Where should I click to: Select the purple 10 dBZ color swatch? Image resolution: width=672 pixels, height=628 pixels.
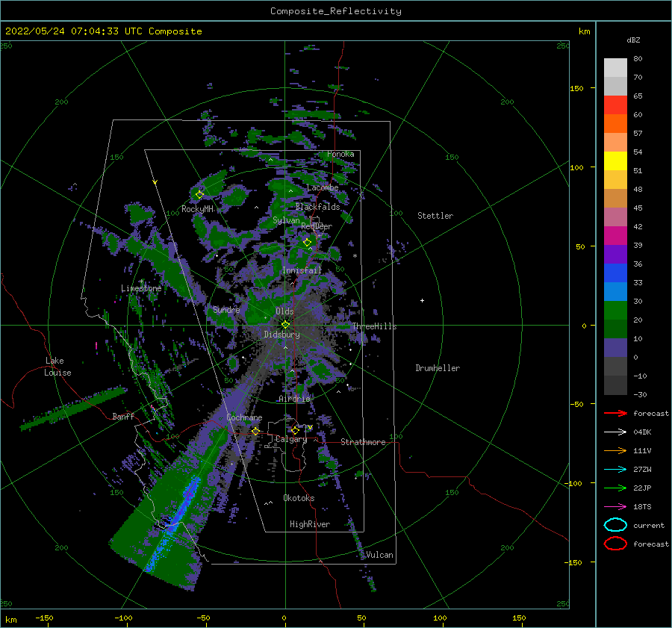[x=615, y=347]
